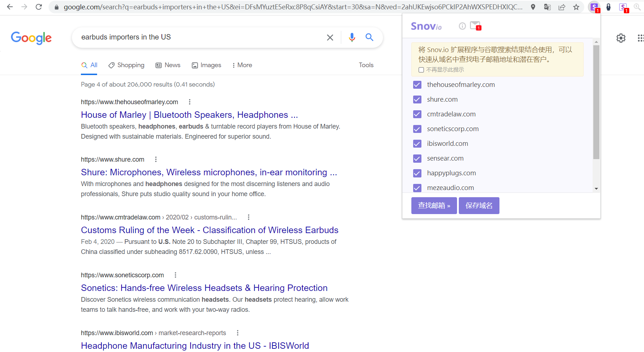Viewport: 644px width, 352px height.
Task: Uncheck ibisworld.com checkbox
Action: [x=417, y=144]
